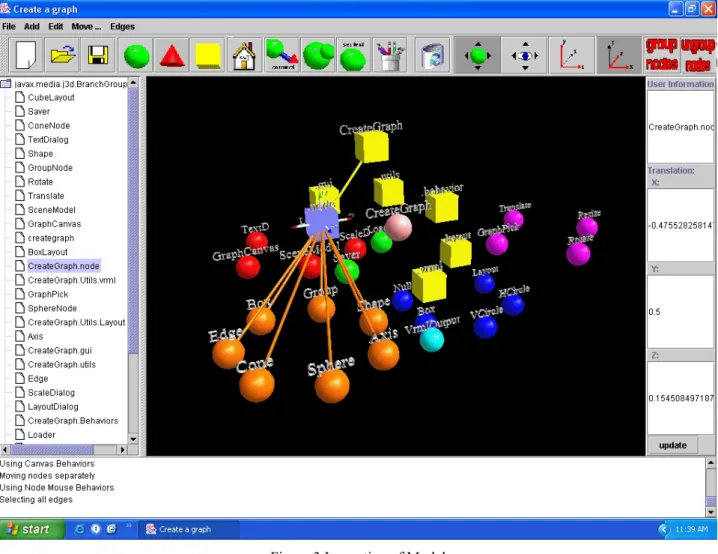Click tree panel horizontal scroll-right arrow
This screenshot has height=554, width=718.
coord(122,450)
